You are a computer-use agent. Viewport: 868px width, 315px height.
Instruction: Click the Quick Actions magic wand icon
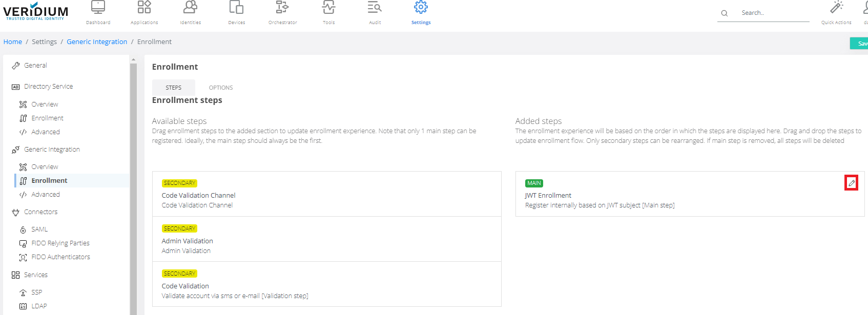click(836, 8)
